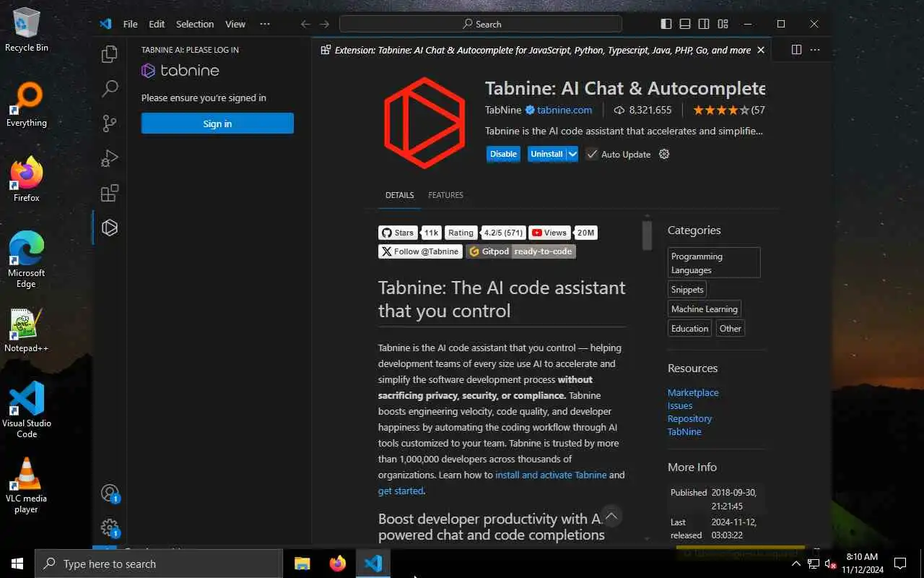Screen dimensions: 924x578
Task: Toggle the bottom panel layout icon
Action: 685,24
